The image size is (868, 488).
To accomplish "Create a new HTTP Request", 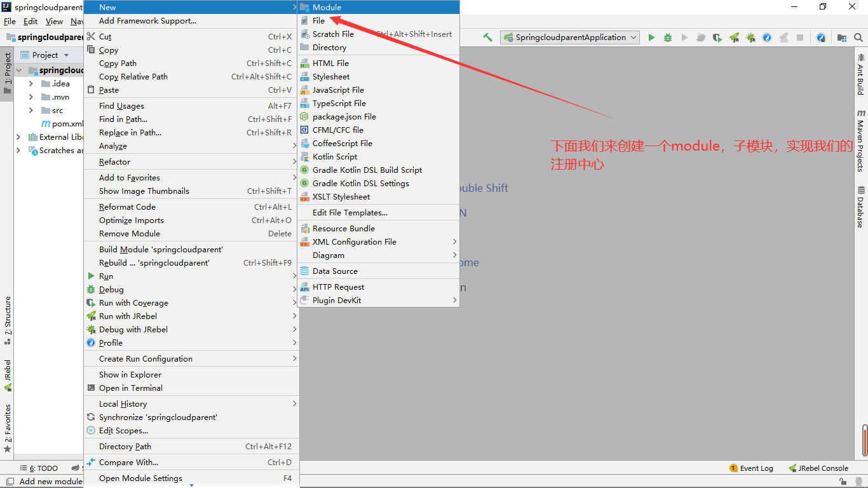I will pyautogui.click(x=378, y=287).
